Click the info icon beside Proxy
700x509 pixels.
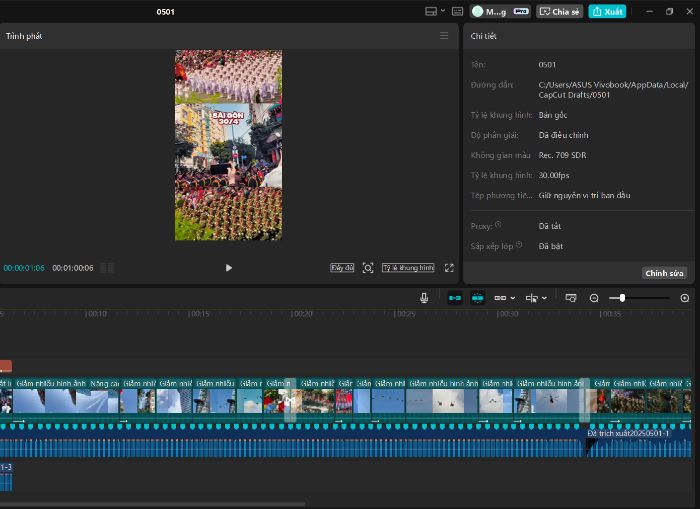pos(498,225)
